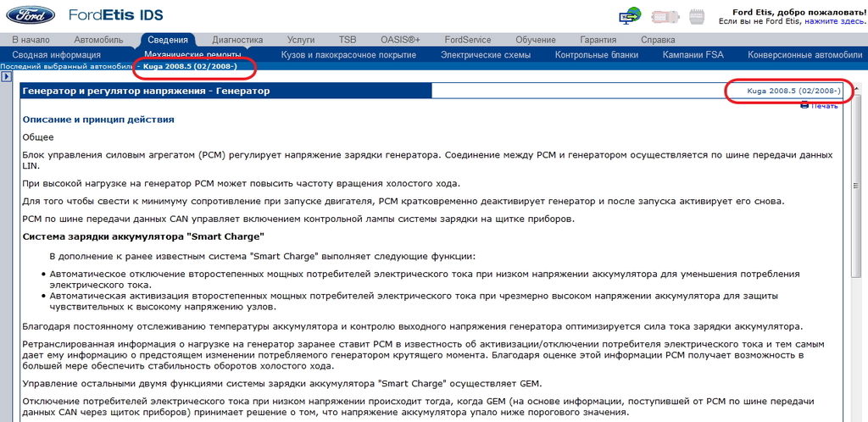Open the FordService tab
Image resolution: width=868 pixels, height=422 pixels.
[468, 40]
